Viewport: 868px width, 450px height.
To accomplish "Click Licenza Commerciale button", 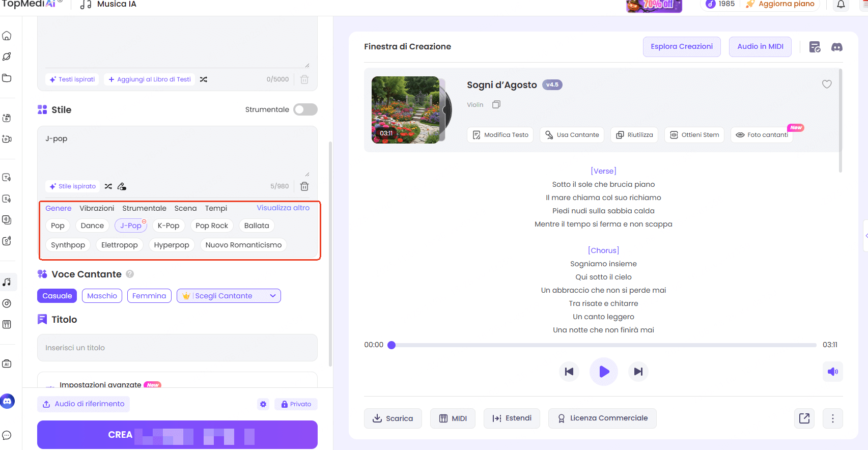I will pyautogui.click(x=602, y=418).
